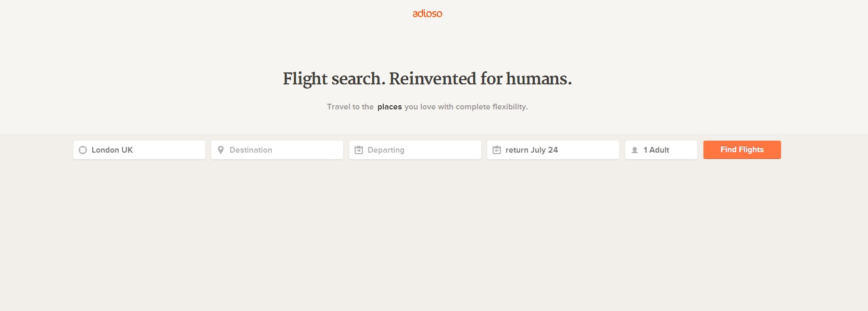The image size is (868, 311).
Task: Click the "Travel to the" tagline text
Action: click(x=350, y=107)
